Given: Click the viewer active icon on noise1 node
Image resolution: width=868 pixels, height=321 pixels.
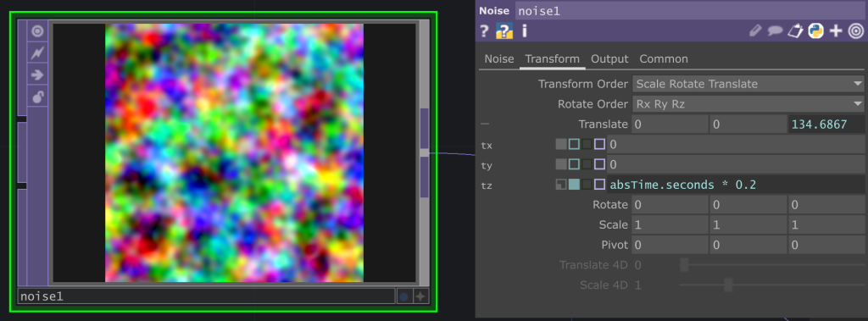Looking at the screenshot, I should [37, 31].
